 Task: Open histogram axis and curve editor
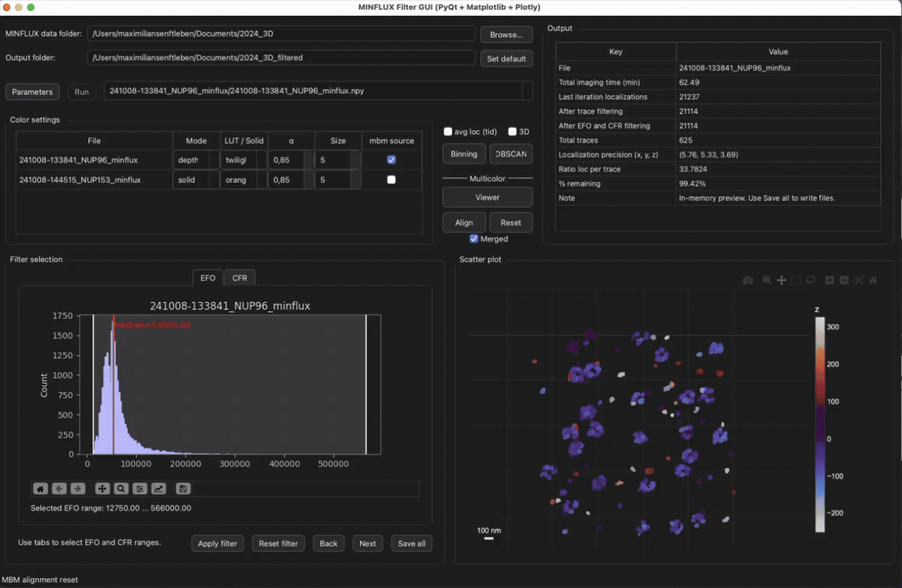[x=158, y=489]
